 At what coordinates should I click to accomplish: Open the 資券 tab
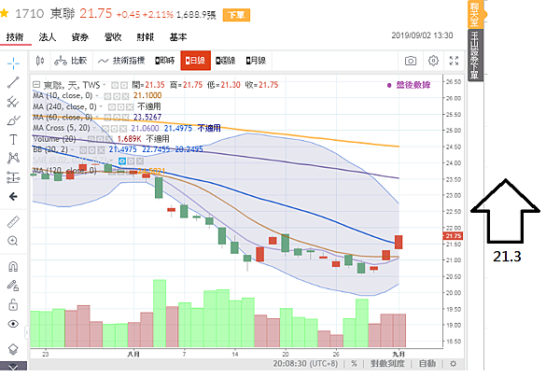tap(80, 37)
